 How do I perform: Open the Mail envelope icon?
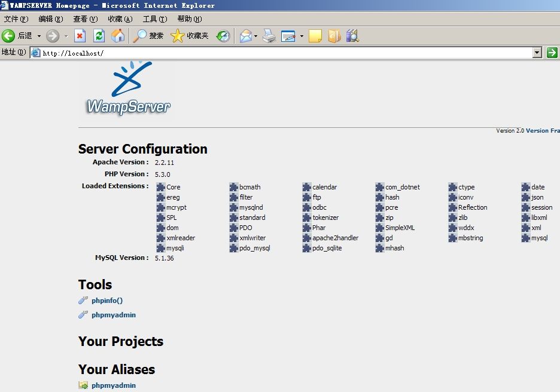(x=246, y=36)
